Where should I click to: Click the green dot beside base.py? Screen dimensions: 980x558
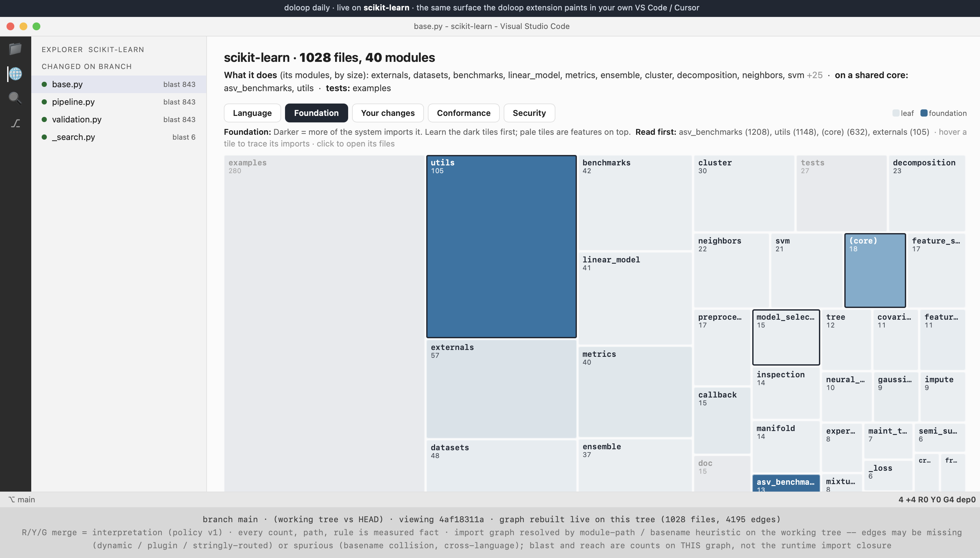[x=45, y=84]
